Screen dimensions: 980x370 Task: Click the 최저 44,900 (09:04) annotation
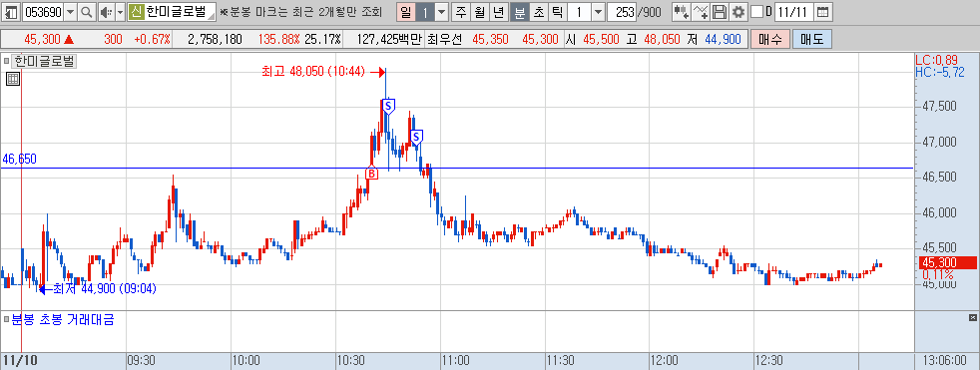105,289
